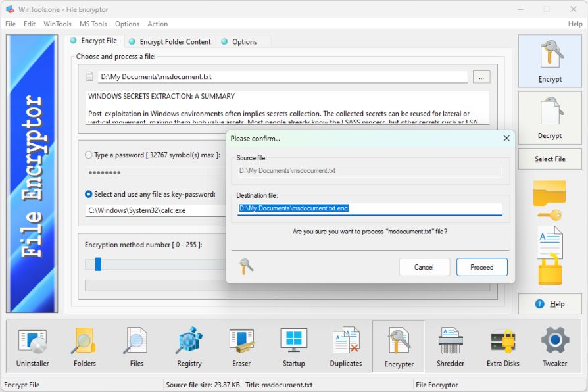Click the WinTools.one title bar logo

tap(10, 9)
